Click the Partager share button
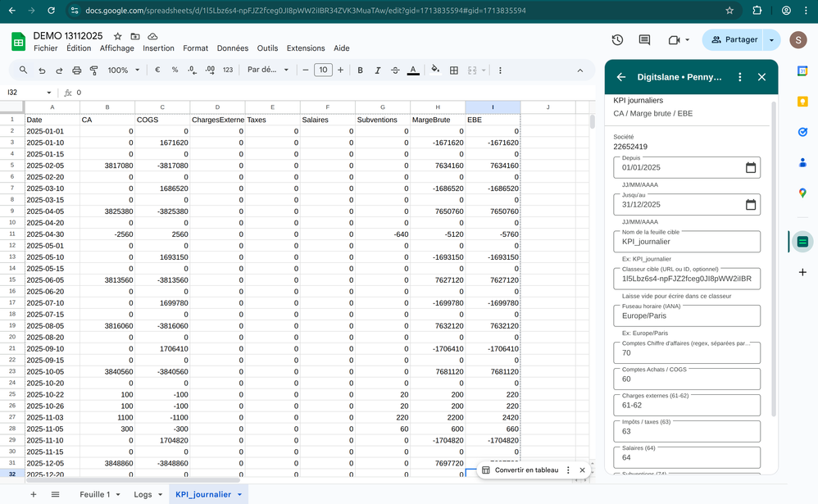Screen dimensions: 818x504 [x=734, y=40]
